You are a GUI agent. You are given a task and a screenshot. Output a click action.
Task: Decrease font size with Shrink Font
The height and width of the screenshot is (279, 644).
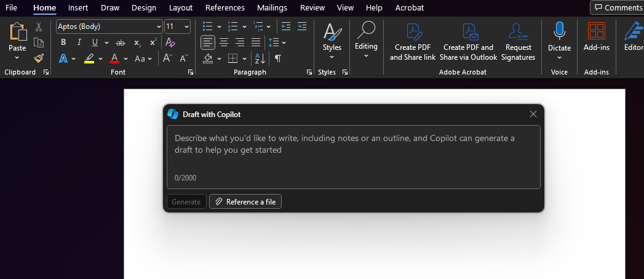point(183,58)
